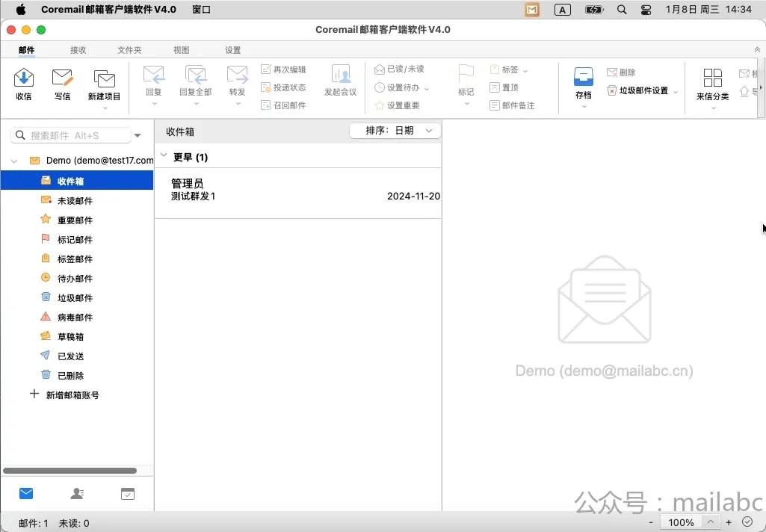The image size is (766, 532).
Task: Select the Demo account node
Action: [x=91, y=160]
